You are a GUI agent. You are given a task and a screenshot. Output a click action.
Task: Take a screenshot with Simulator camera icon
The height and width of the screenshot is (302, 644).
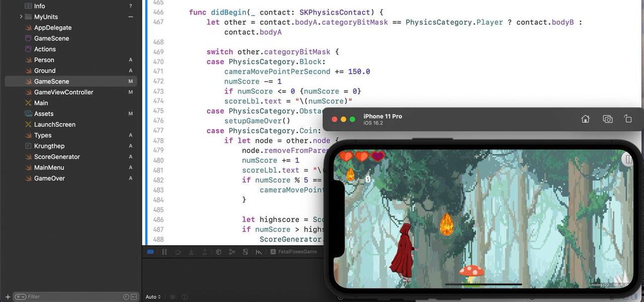tap(608, 119)
